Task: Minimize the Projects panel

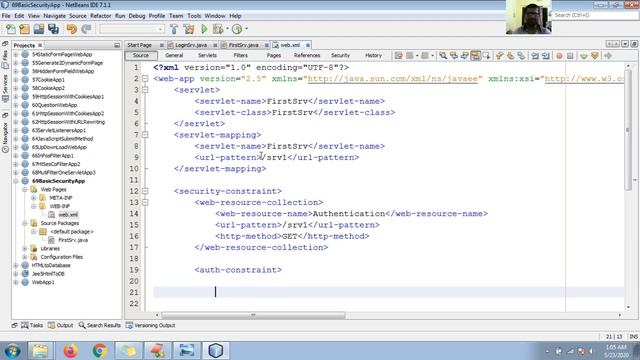Action: click(x=117, y=45)
